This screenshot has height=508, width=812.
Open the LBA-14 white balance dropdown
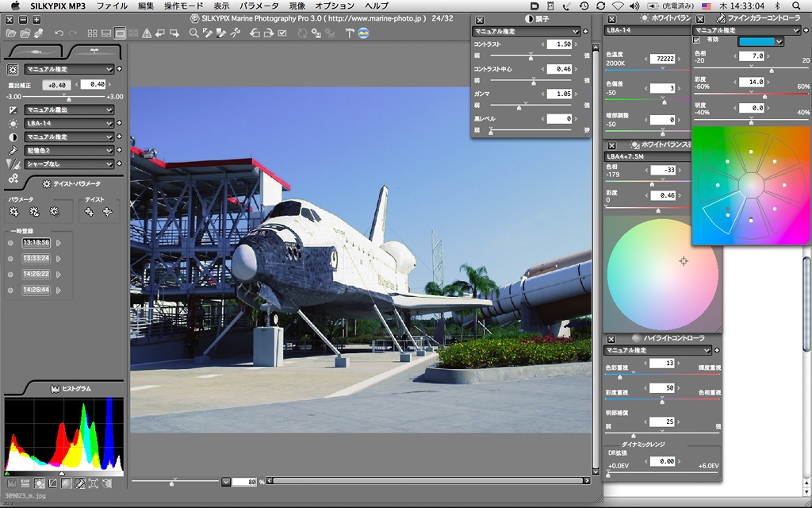click(x=69, y=123)
